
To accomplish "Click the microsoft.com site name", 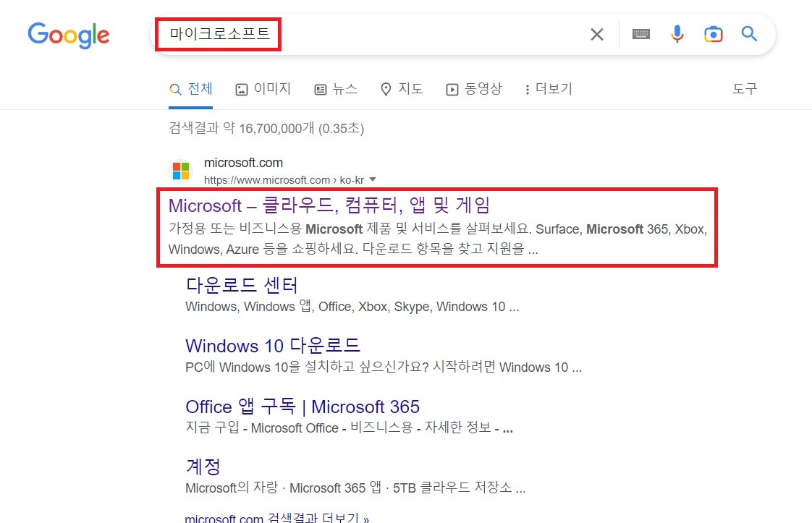I will click(x=243, y=163).
